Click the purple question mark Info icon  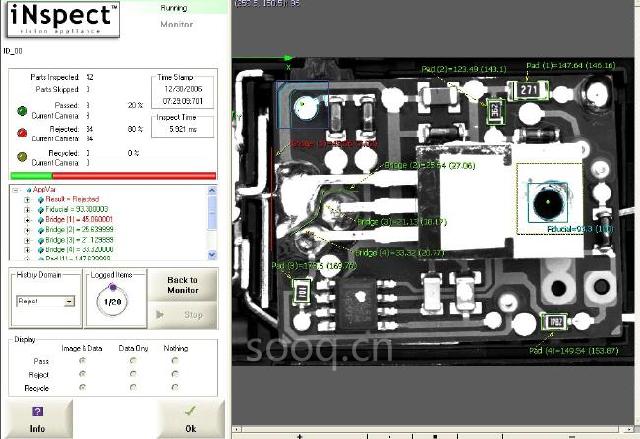click(x=37, y=411)
